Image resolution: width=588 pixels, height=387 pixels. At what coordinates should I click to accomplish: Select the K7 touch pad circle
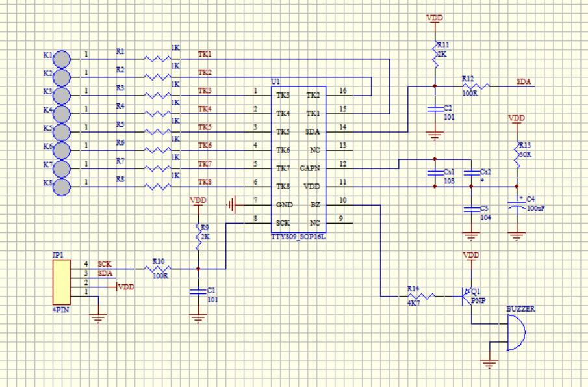pyautogui.click(x=62, y=168)
